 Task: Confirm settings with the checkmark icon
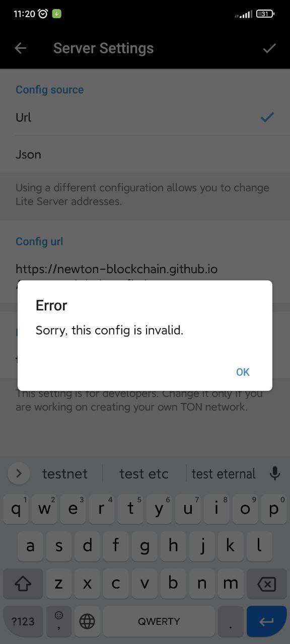(269, 48)
